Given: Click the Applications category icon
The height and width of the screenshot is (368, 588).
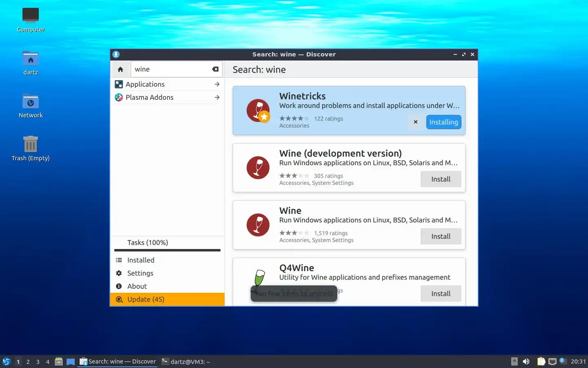Looking at the screenshot, I should pyautogui.click(x=119, y=84).
